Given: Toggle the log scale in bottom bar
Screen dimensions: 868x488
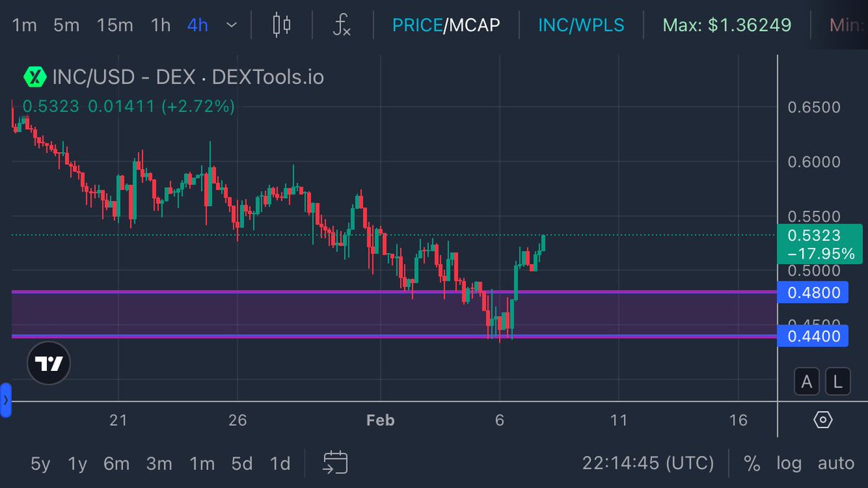Looking at the screenshot, I should 789,463.
